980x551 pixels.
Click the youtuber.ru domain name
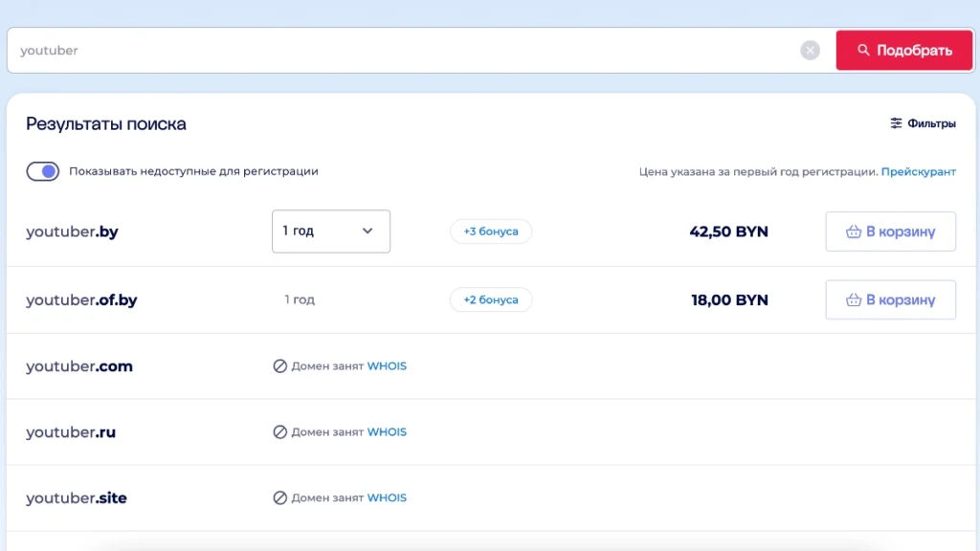[71, 432]
